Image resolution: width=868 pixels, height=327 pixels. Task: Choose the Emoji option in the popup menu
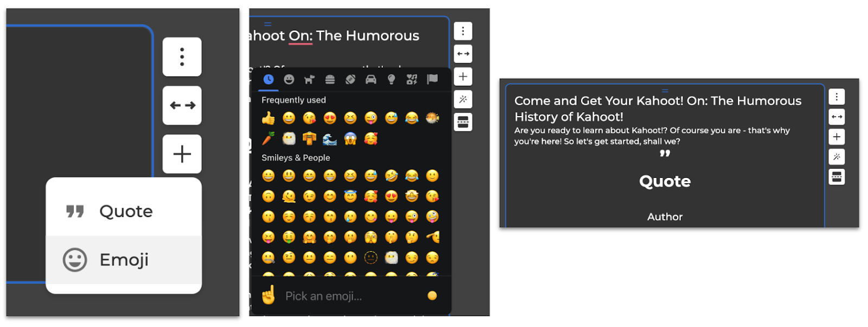tap(124, 260)
